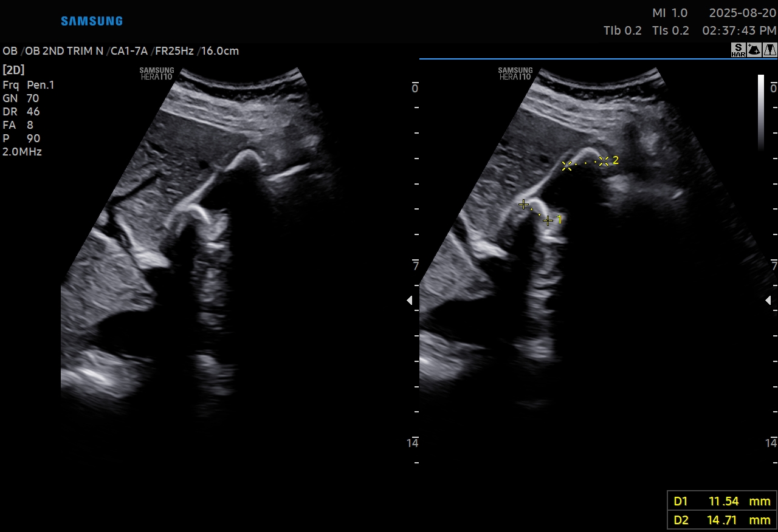Click the Frq Pen.1 frequency setting
This screenshot has width=778, height=532.
point(28,85)
